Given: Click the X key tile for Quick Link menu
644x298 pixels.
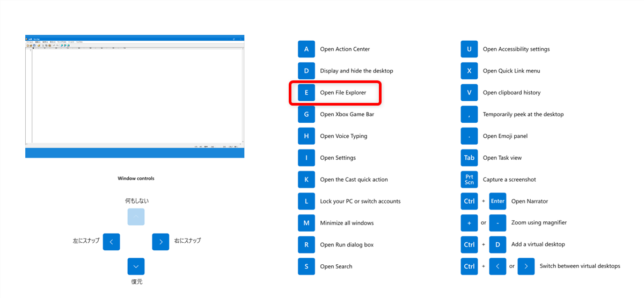Looking at the screenshot, I should tap(469, 71).
